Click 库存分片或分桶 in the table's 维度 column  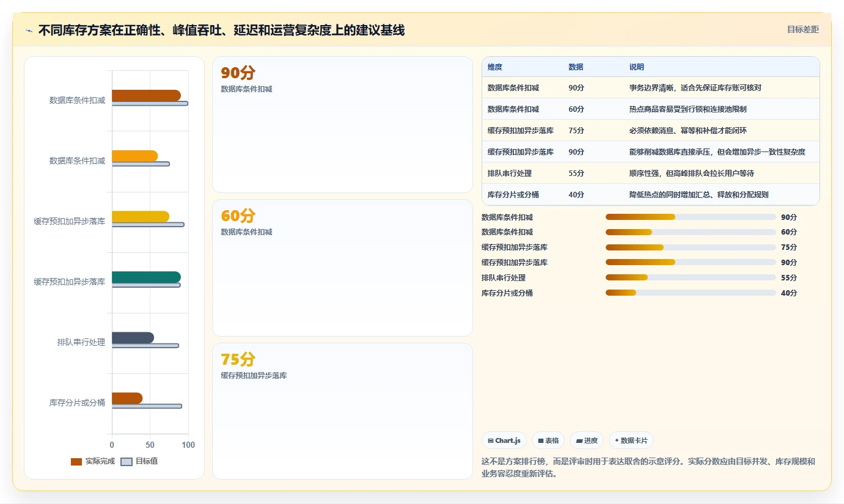tap(513, 195)
